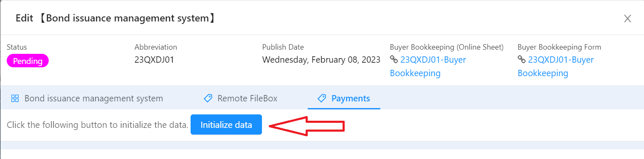Click the tag icon beside Payments
644x159 pixels.
(x=322, y=98)
